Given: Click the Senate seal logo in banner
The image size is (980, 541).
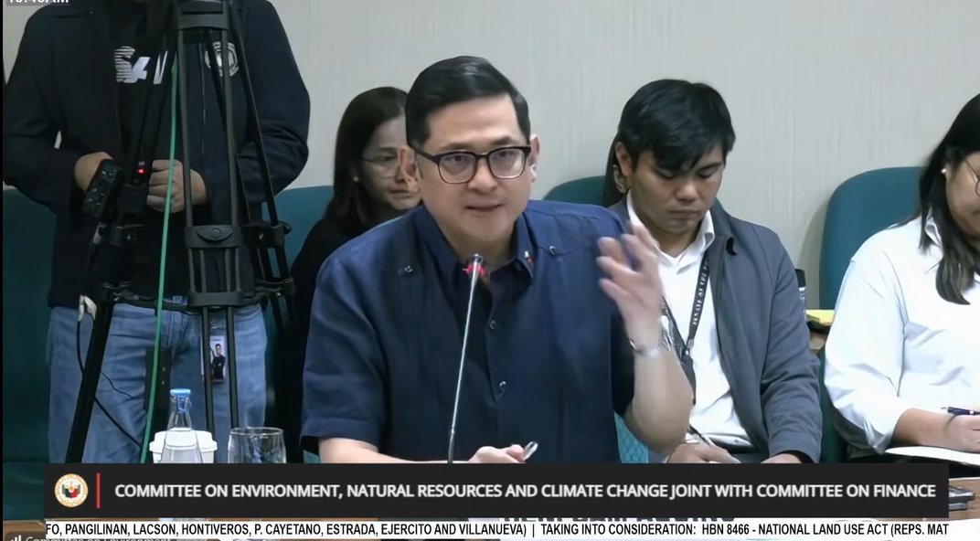Looking at the screenshot, I should point(71,491).
